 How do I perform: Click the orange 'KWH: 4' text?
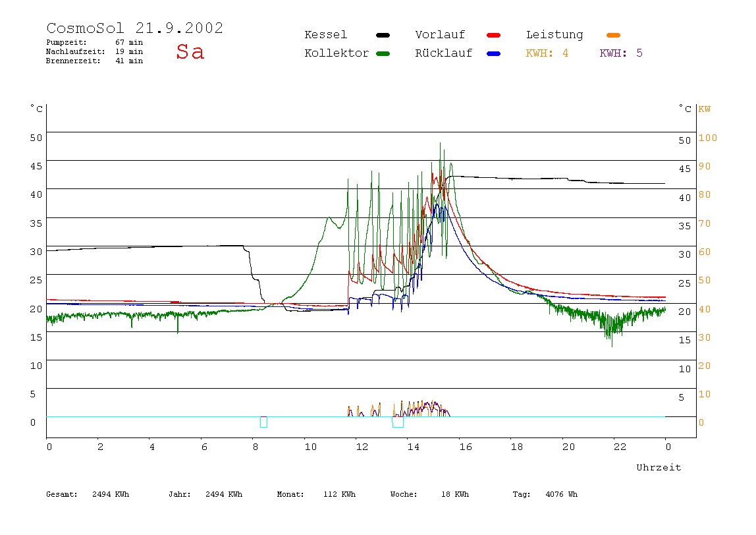pos(547,53)
